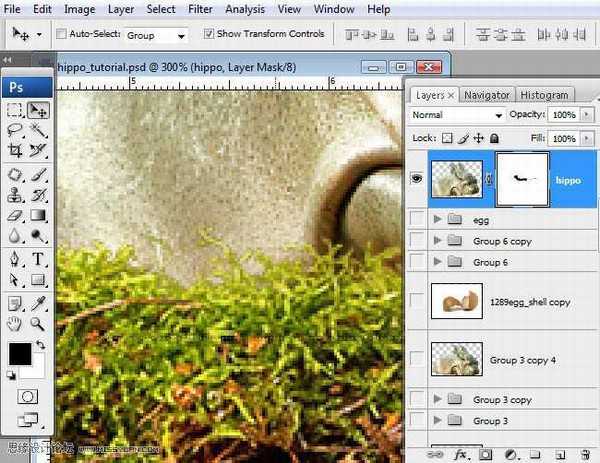Choose the Hand tool
The width and height of the screenshot is (600, 463).
coord(15,323)
